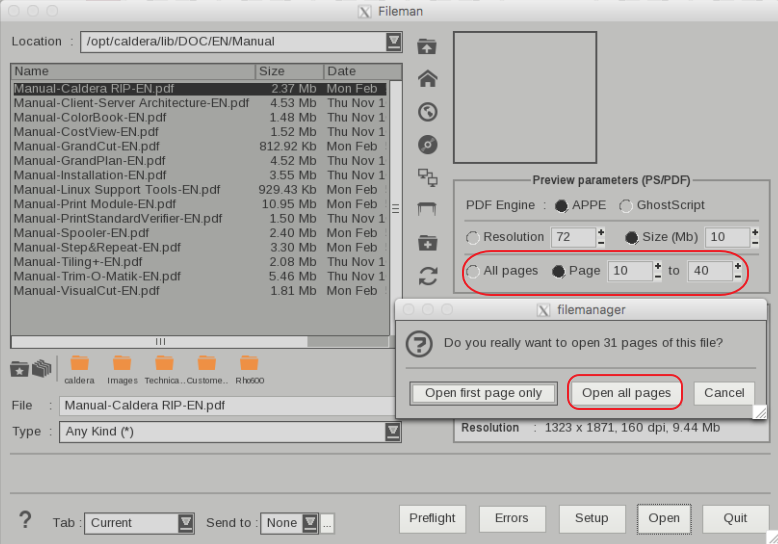778x544 pixels.
Task: Click the Setup button
Action: pyautogui.click(x=591, y=519)
